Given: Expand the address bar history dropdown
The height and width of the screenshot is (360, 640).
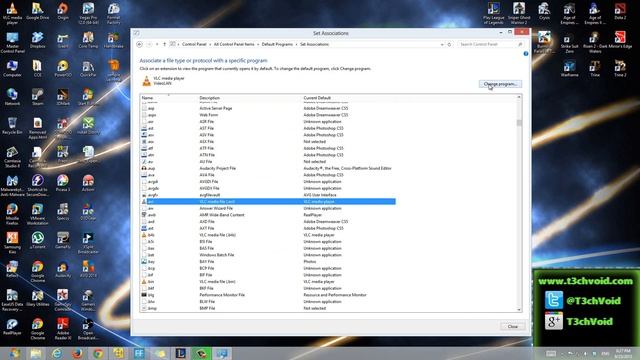Looking at the screenshot, I should tap(442, 44).
